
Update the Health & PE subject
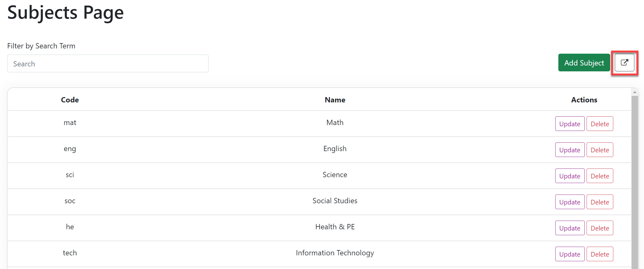[x=570, y=228]
